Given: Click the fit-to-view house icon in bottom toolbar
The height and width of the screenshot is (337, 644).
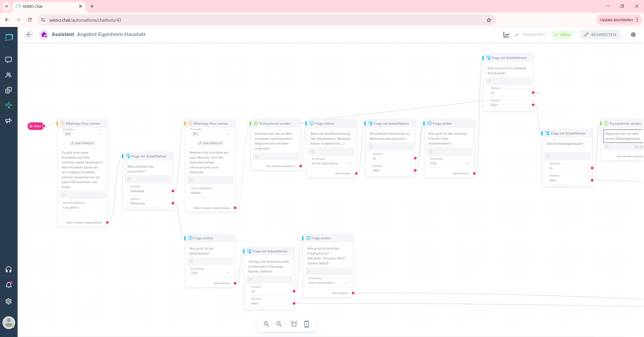Looking at the screenshot, I should pos(294,324).
